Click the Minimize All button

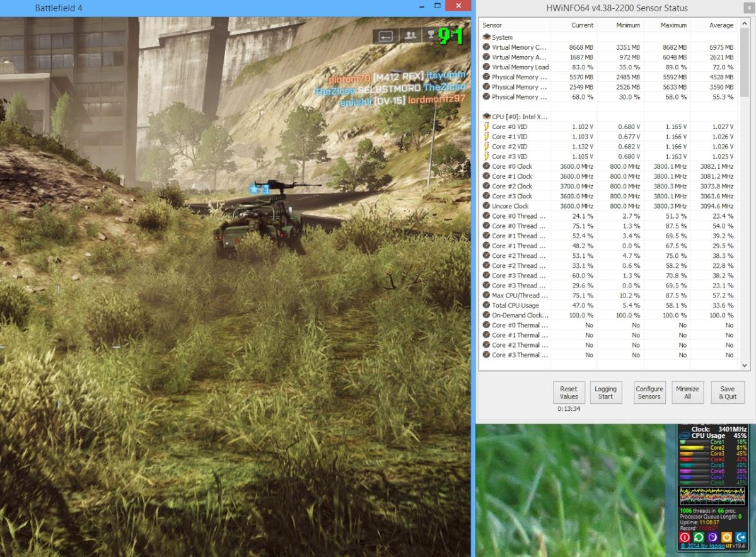point(687,393)
